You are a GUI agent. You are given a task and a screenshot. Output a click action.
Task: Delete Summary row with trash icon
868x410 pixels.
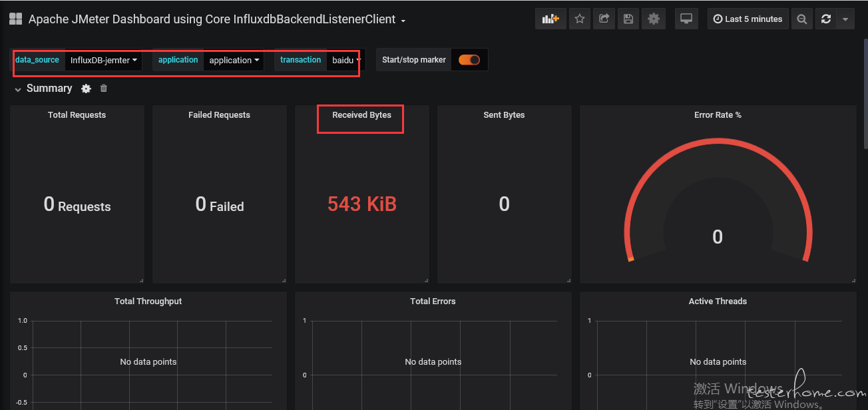pyautogui.click(x=103, y=89)
